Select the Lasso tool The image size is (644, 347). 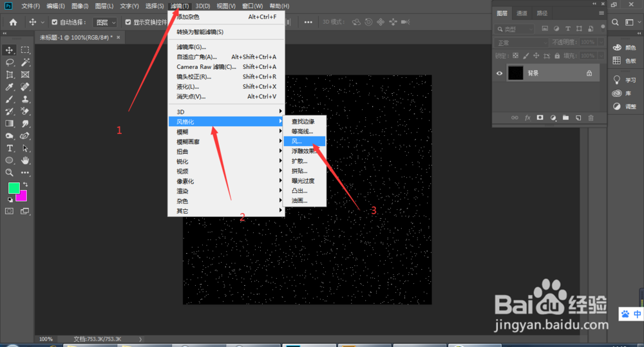coord(9,62)
